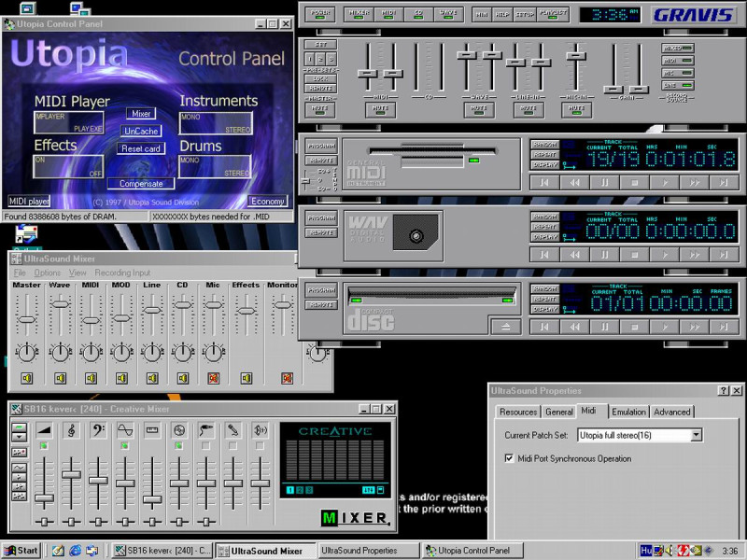Click the Master balance knob in UltraSound Mixer
The image size is (747, 560).
tap(27, 353)
